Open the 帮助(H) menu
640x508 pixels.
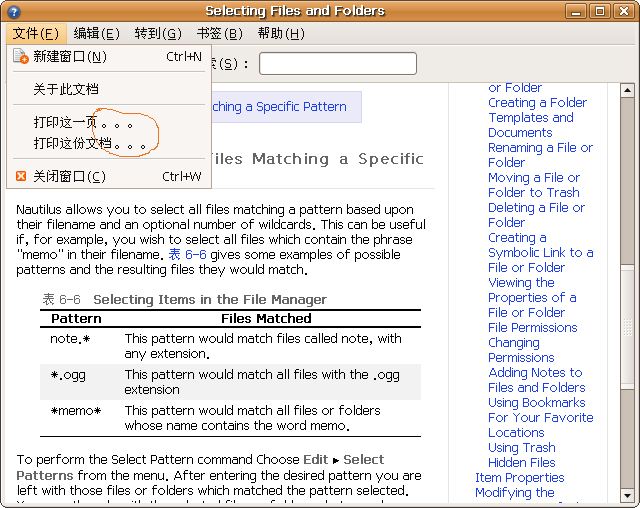[x=281, y=33]
